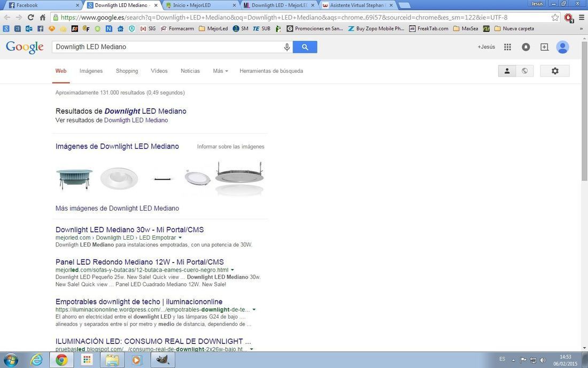Open the Google account avatar
Viewport: 588px width, 368px height.
562,47
